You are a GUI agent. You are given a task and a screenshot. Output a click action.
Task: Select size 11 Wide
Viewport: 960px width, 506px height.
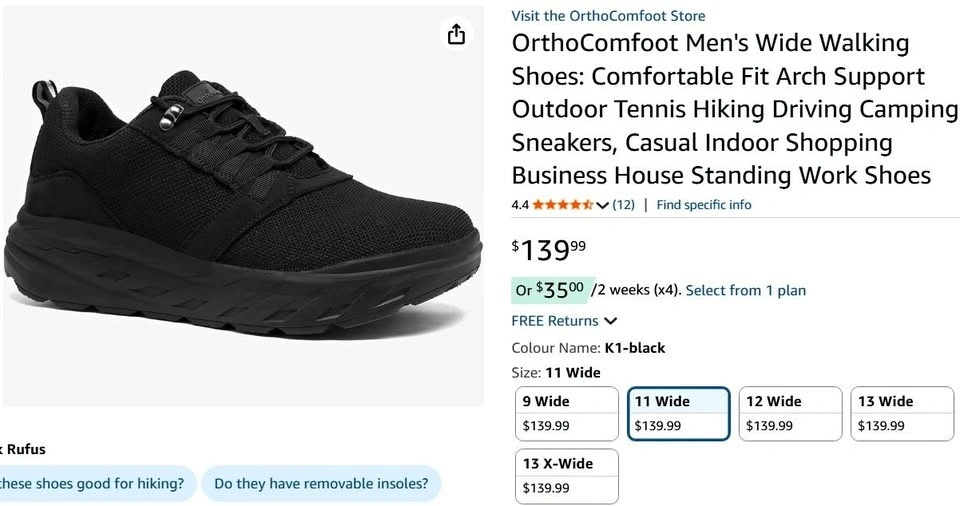pos(679,413)
